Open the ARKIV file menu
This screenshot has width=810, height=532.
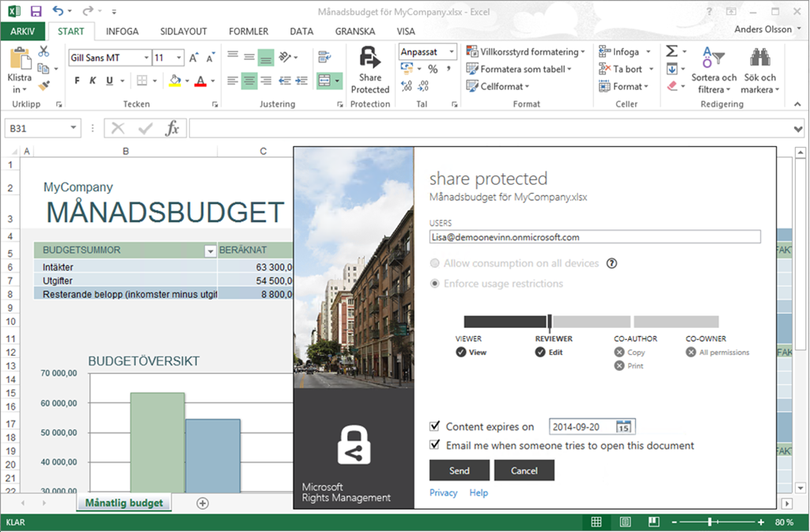point(23,32)
